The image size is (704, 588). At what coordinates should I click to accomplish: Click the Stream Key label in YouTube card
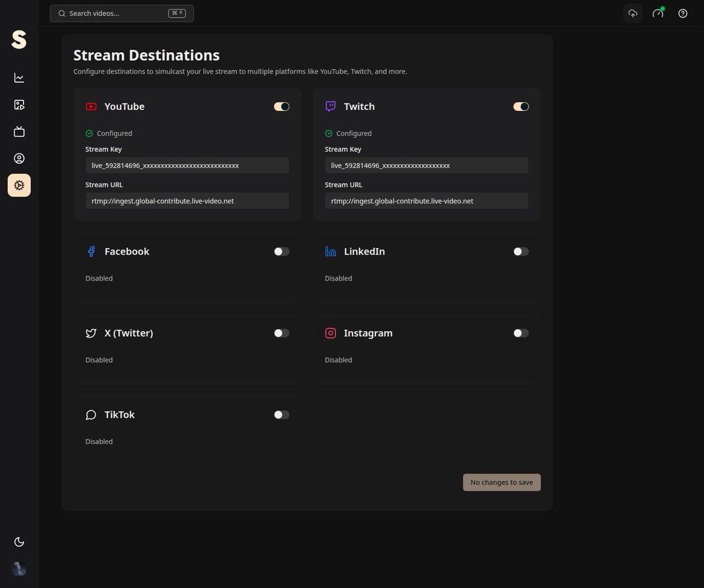pos(104,150)
